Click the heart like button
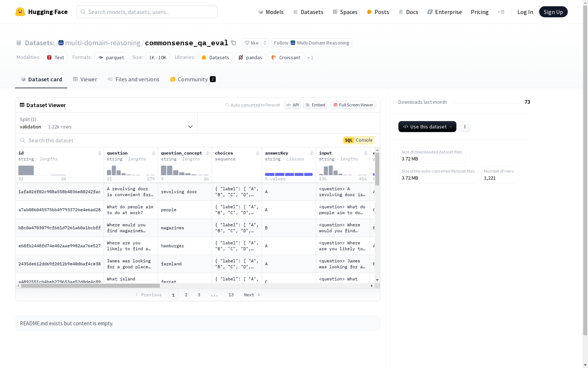Image resolution: width=588 pixels, height=368 pixels. point(252,43)
